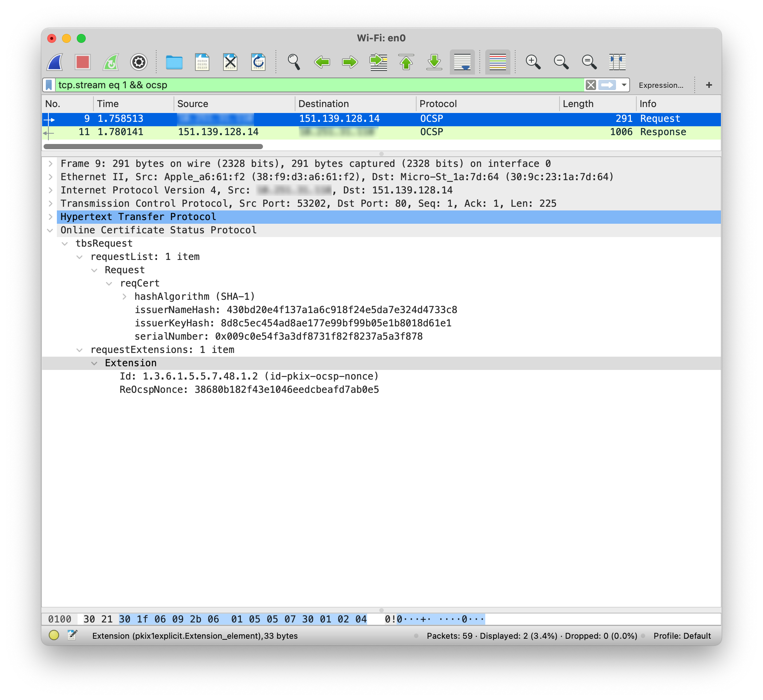Sort by Destination column header
The height and width of the screenshot is (700, 763).
(355, 104)
